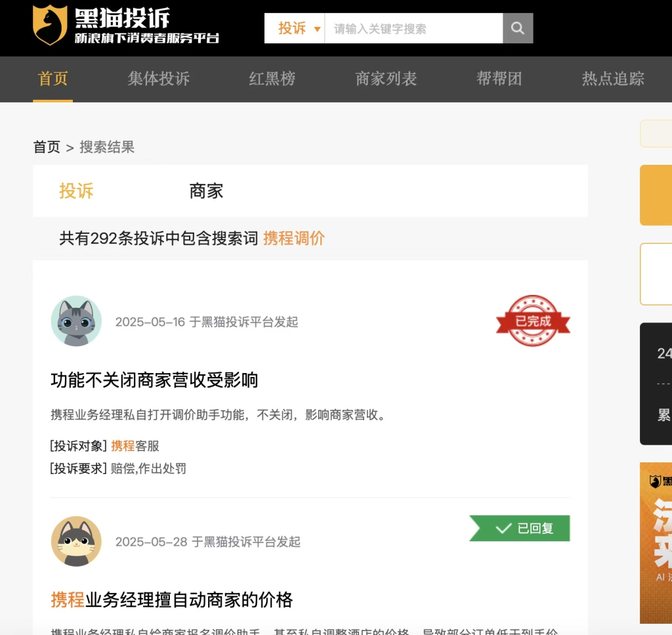Open complaint 携程业务经理擅自动商家的价格
The image size is (672, 635).
click(172, 600)
